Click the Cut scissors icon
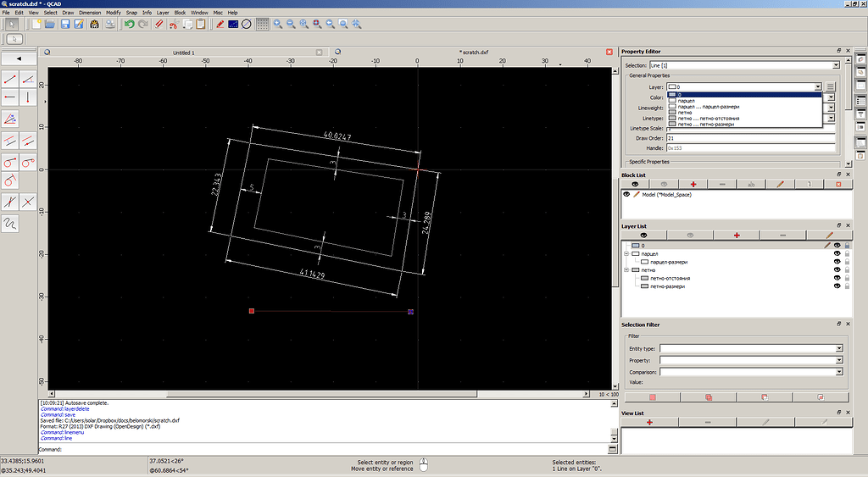Screen dimensions: 868x477 click(x=174, y=24)
